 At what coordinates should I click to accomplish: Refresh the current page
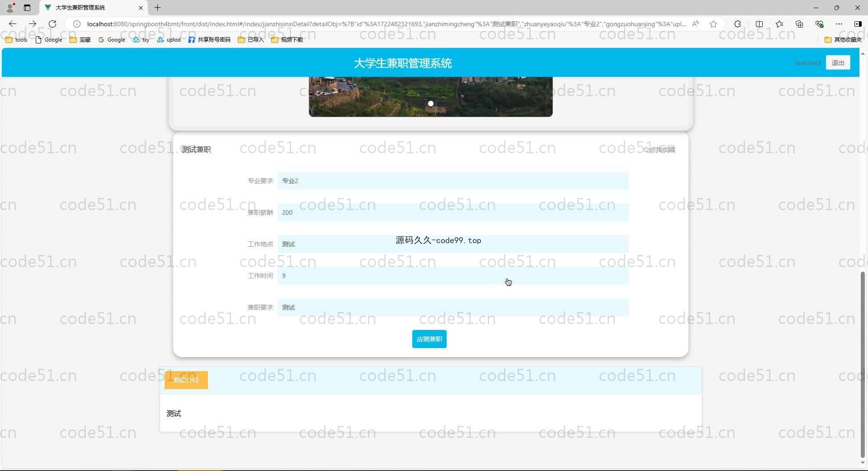52,24
